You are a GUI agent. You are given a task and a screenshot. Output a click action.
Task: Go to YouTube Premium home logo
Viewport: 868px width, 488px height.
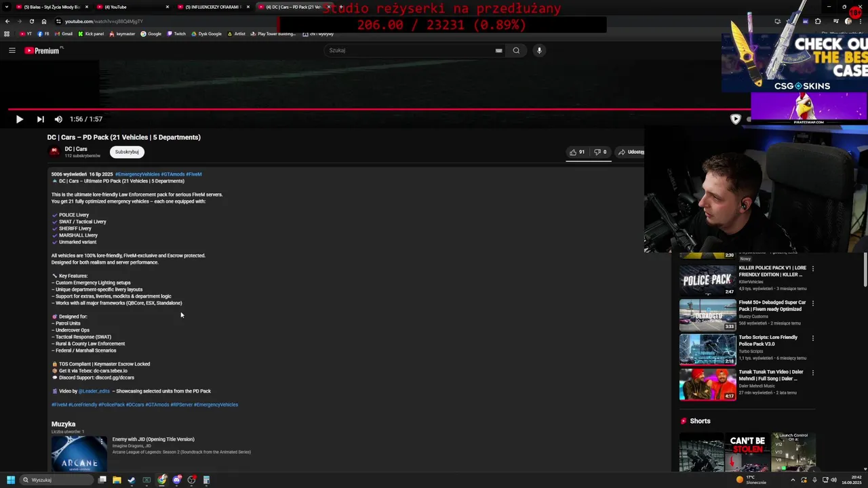[44, 50]
